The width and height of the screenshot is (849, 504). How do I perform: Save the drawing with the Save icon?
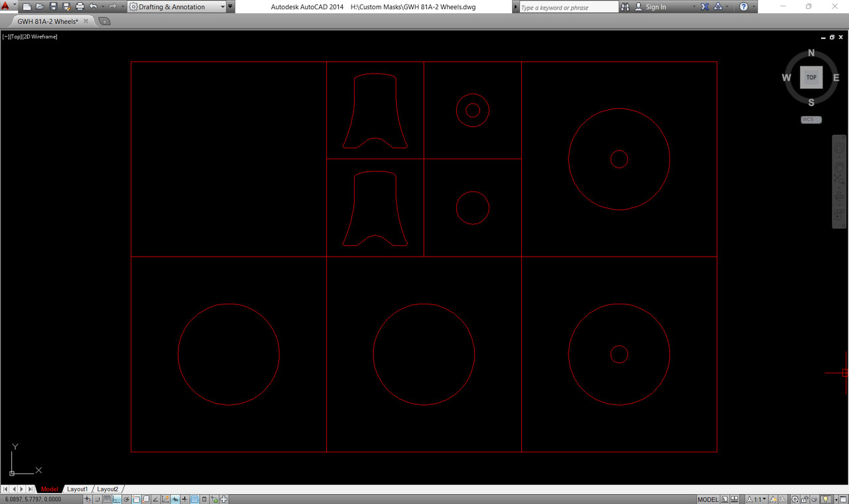[54, 7]
